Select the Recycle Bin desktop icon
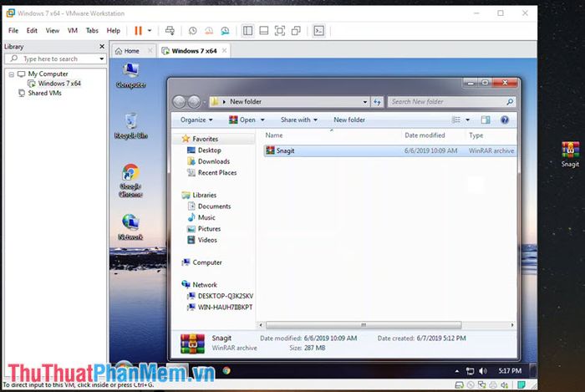The image size is (585, 392). [x=131, y=126]
